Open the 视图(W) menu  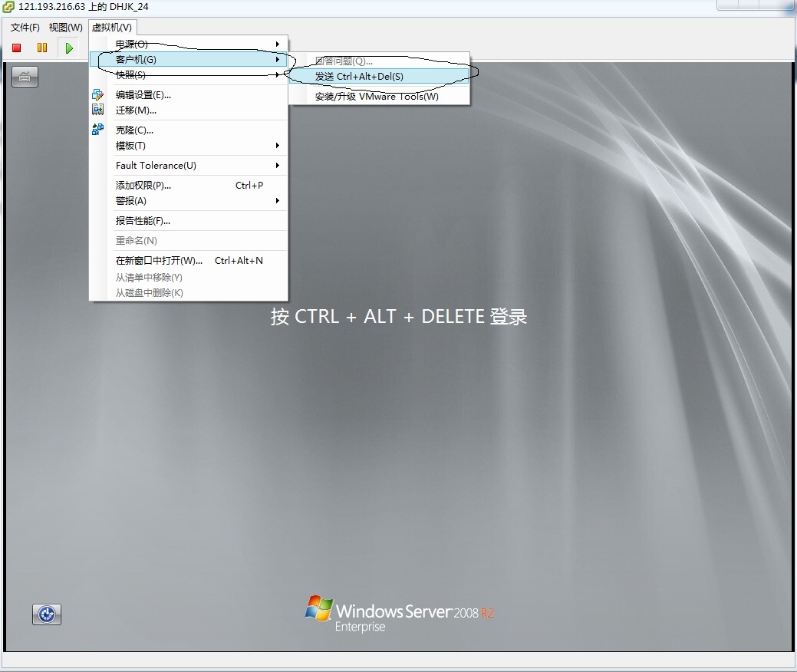65,28
